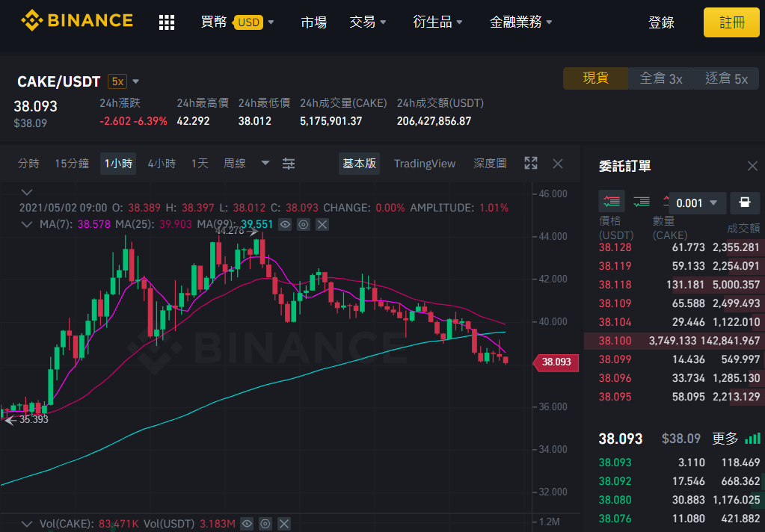Expand the CAKE/USDT pair dropdown arrow
Viewport: 765px width, 532px height.
(136, 81)
